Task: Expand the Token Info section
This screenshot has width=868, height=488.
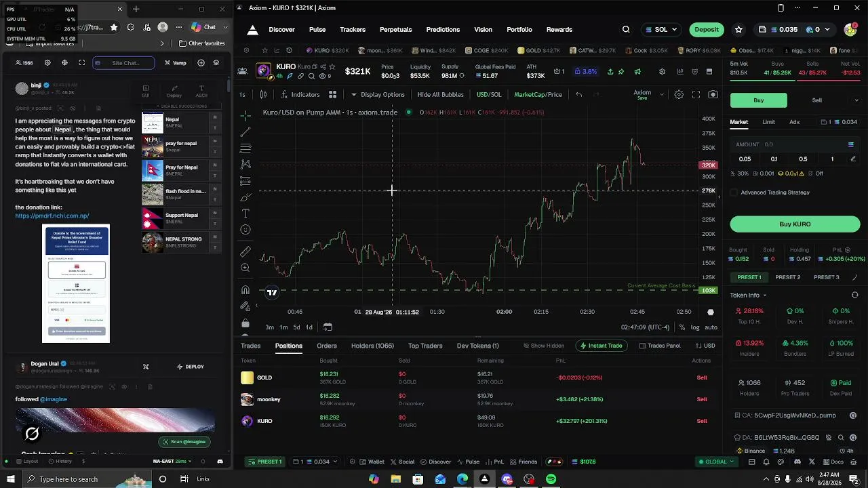Action: 748,296
